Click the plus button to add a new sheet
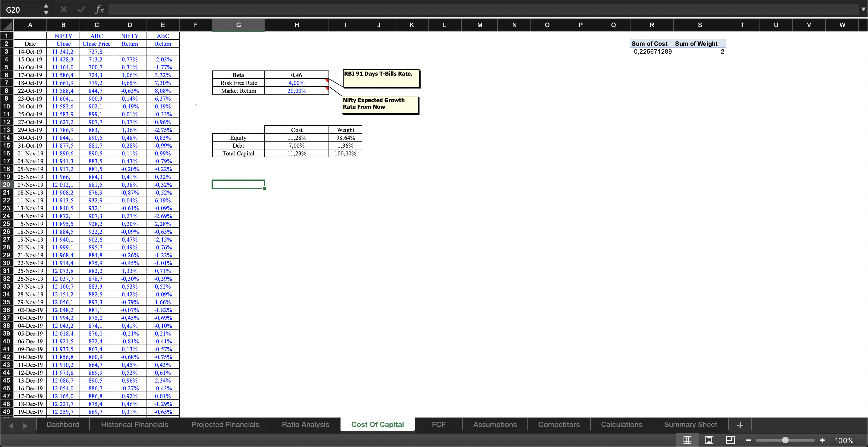868x447 pixels. click(x=740, y=424)
